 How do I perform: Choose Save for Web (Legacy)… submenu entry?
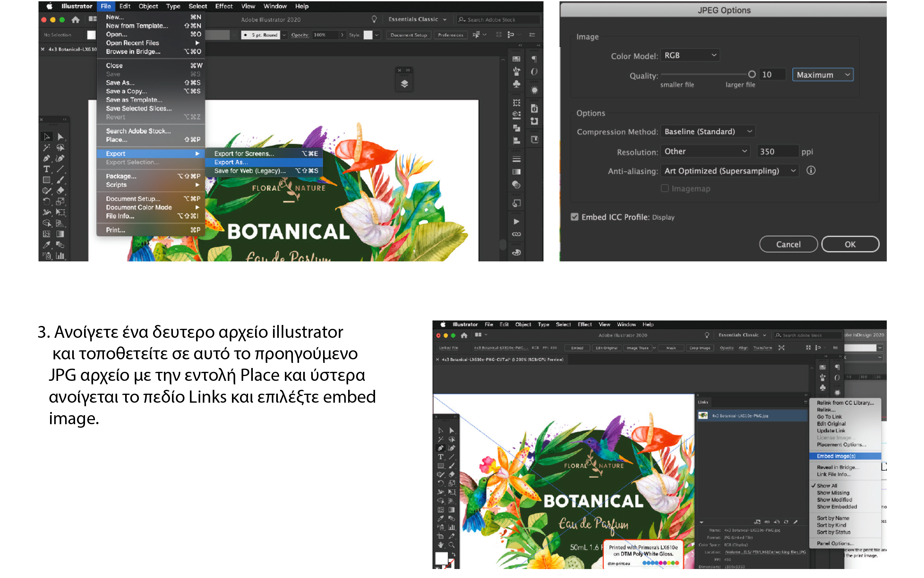264,171
